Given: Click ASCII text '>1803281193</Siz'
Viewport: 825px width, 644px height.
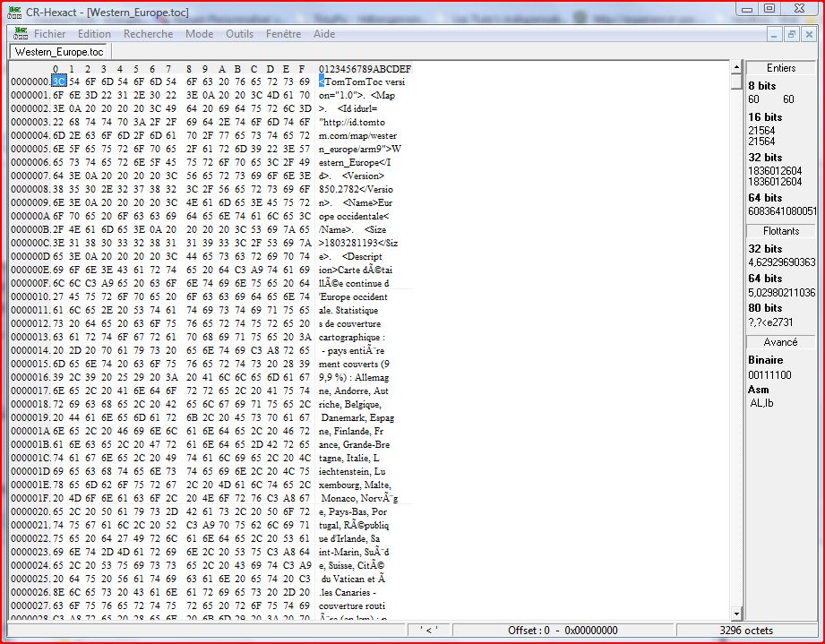Looking at the screenshot, I should [x=358, y=243].
